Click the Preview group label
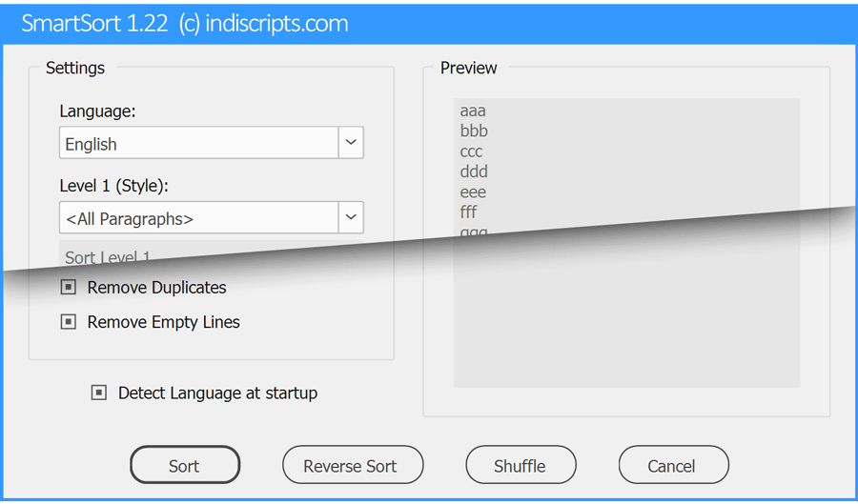 468,68
